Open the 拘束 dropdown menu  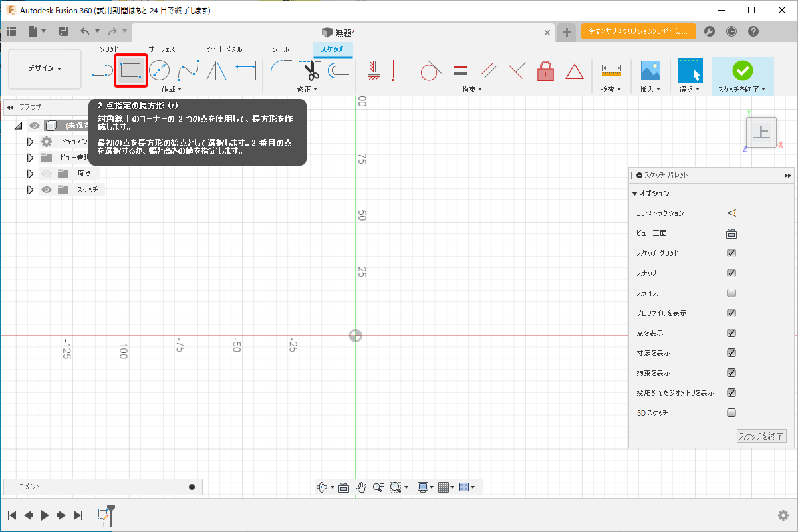[472, 89]
